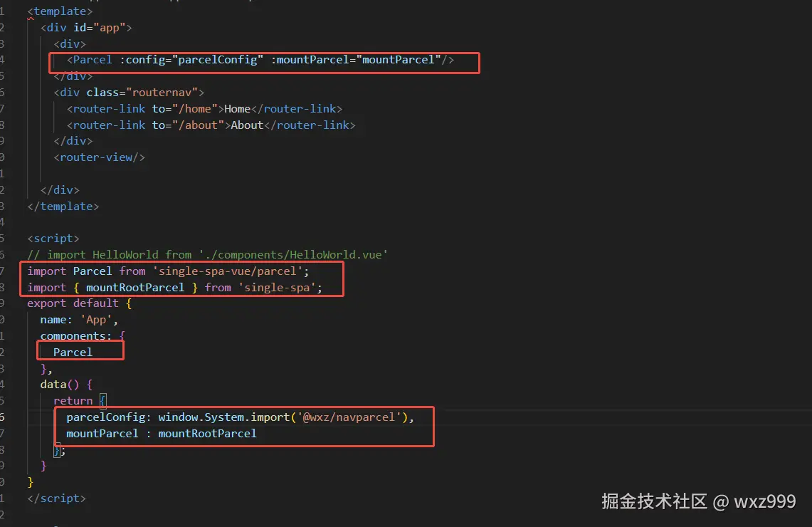
Task: Click parcelConfig: window.System.import line
Action: [241, 417]
